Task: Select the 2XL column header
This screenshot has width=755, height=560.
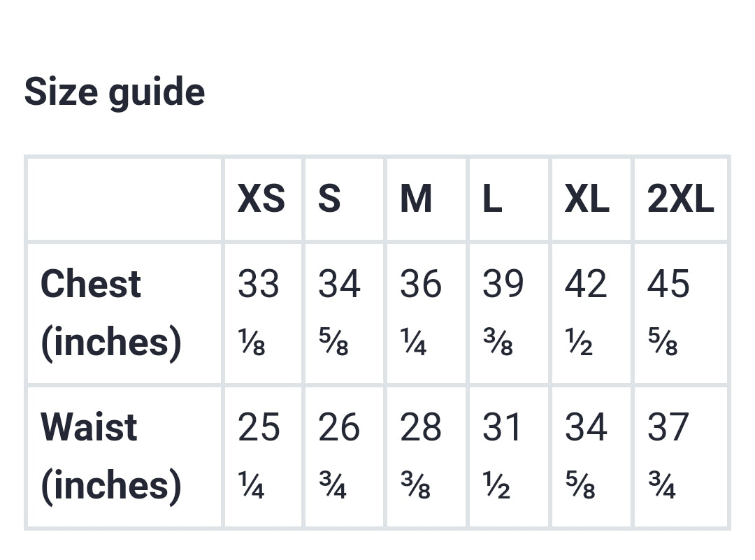Action: (680, 199)
